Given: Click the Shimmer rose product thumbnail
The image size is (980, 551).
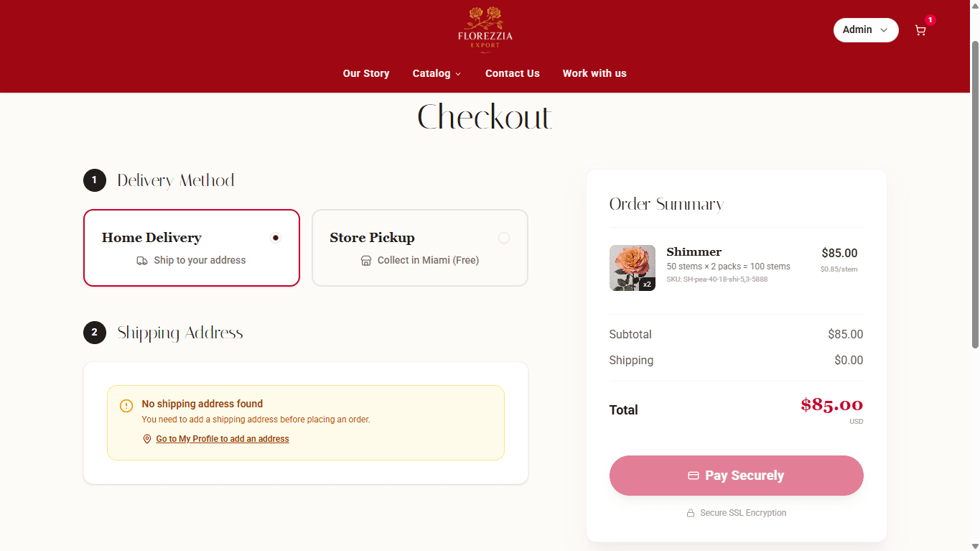Looking at the screenshot, I should coord(633,268).
